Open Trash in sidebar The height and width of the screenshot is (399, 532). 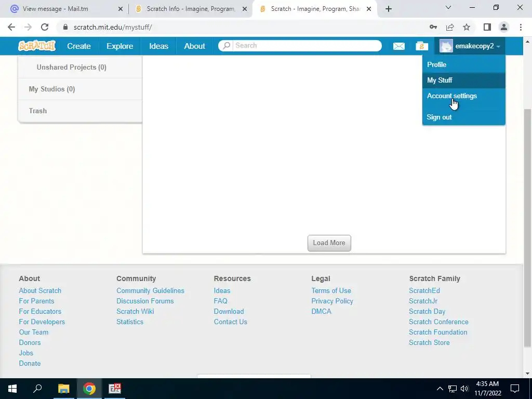[x=79, y=111]
